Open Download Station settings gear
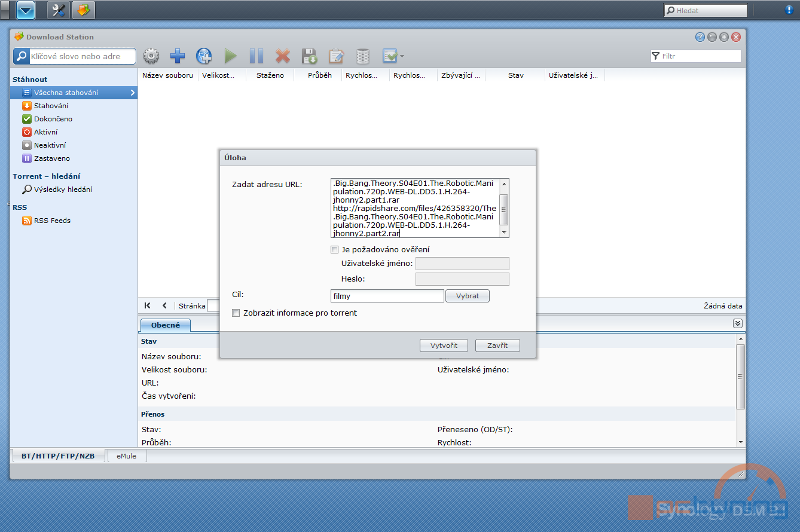 pos(151,56)
